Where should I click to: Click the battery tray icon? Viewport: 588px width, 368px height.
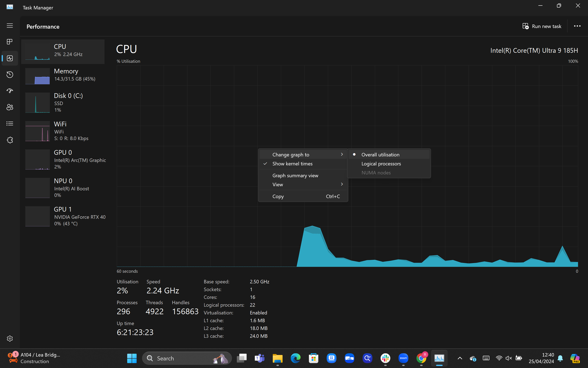click(x=519, y=358)
